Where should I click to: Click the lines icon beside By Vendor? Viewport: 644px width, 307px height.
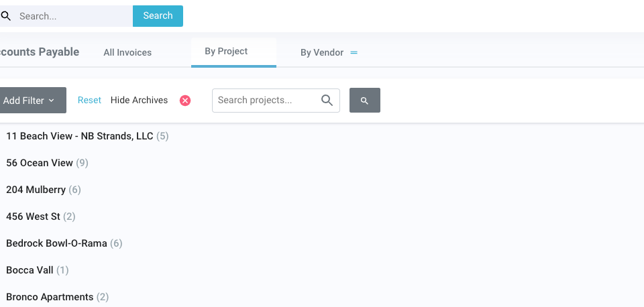pos(354,52)
